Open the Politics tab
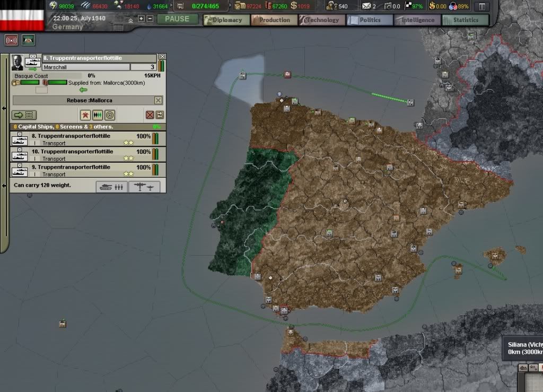Screen dimensions: 543x392 [x=370, y=20]
